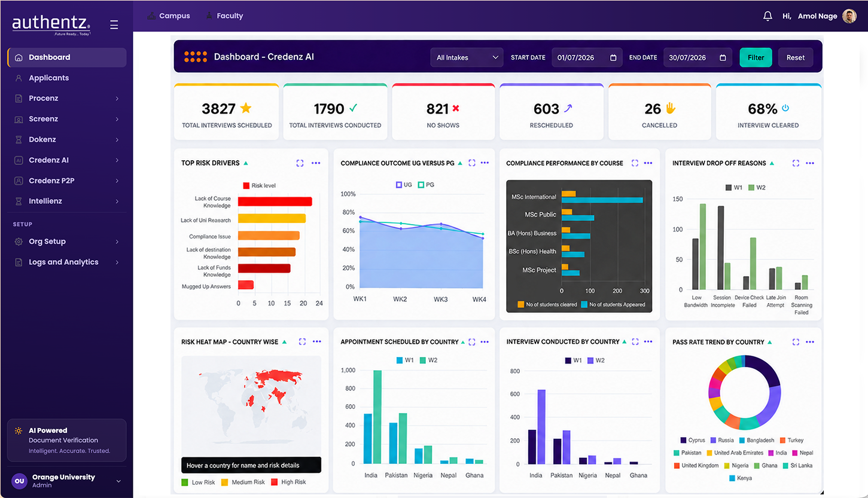The width and height of the screenshot is (868, 498).
Task: Click the Applicants person icon
Action: [x=19, y=78]
